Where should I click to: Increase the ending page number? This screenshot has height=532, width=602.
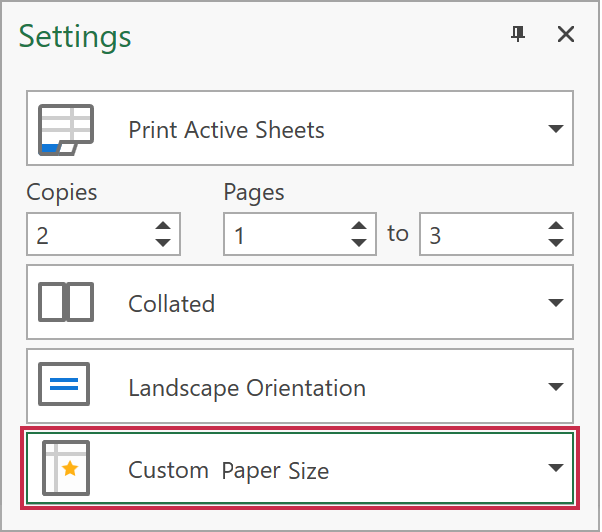tap(556, 226)
